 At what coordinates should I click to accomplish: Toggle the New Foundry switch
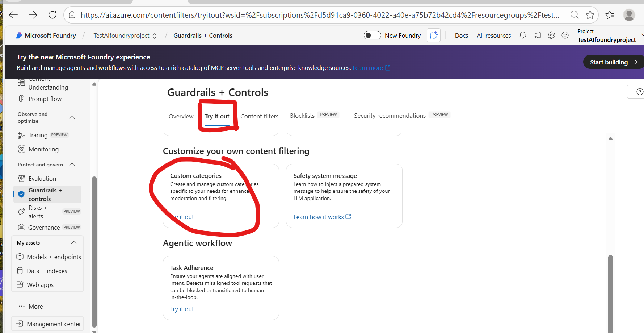(x=372, y=35)
